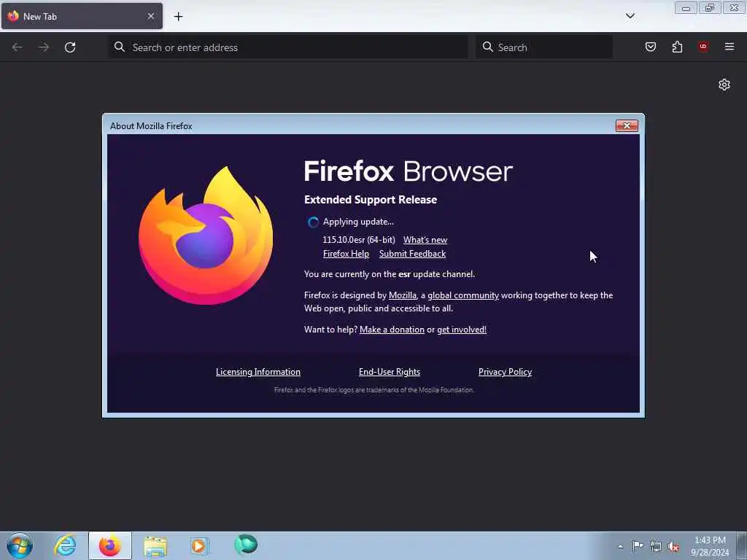Open the Privacy Policy link

505,372
